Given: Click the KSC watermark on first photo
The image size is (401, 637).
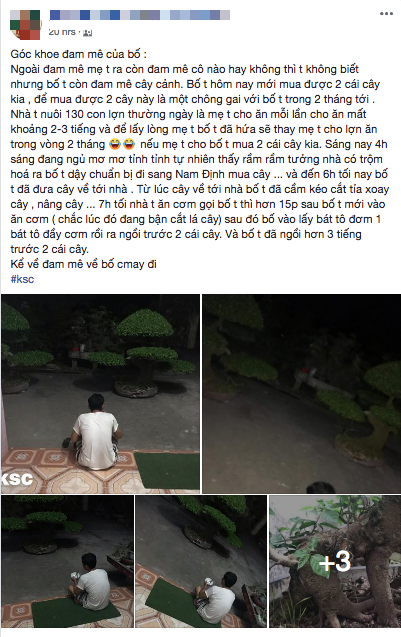Looking at the screenshot, I should (x=17, y=479).
